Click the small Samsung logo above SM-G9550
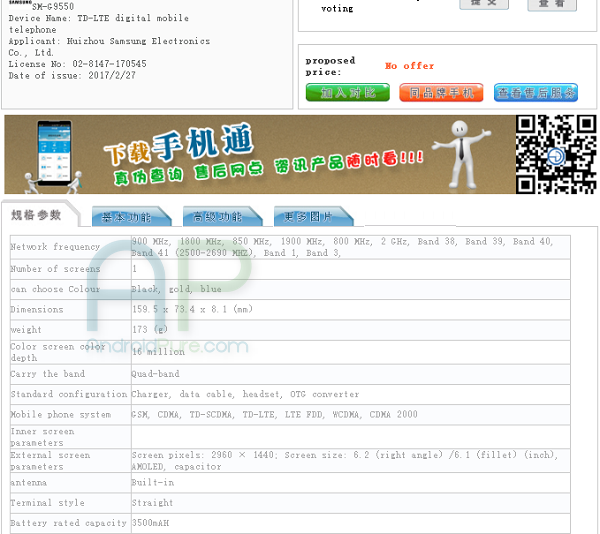The height and width of the screenshot is (534, 600). pyautogui.click(x=20, y=2)
